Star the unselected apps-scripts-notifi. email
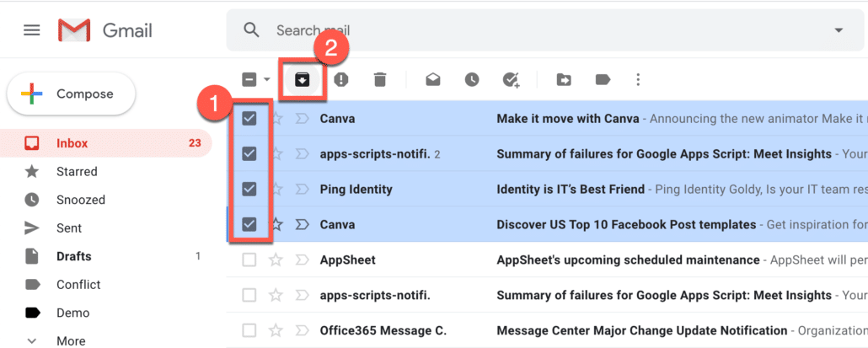The image size is (868, 348). pos(276,296)
